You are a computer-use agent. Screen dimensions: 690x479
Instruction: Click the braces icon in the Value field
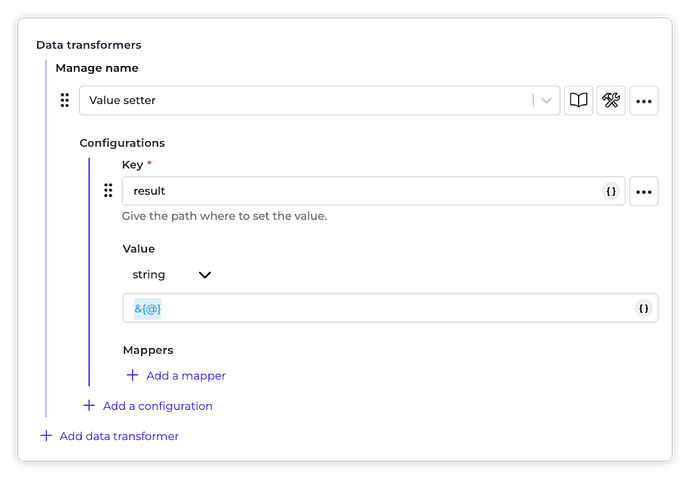(643, 308)
